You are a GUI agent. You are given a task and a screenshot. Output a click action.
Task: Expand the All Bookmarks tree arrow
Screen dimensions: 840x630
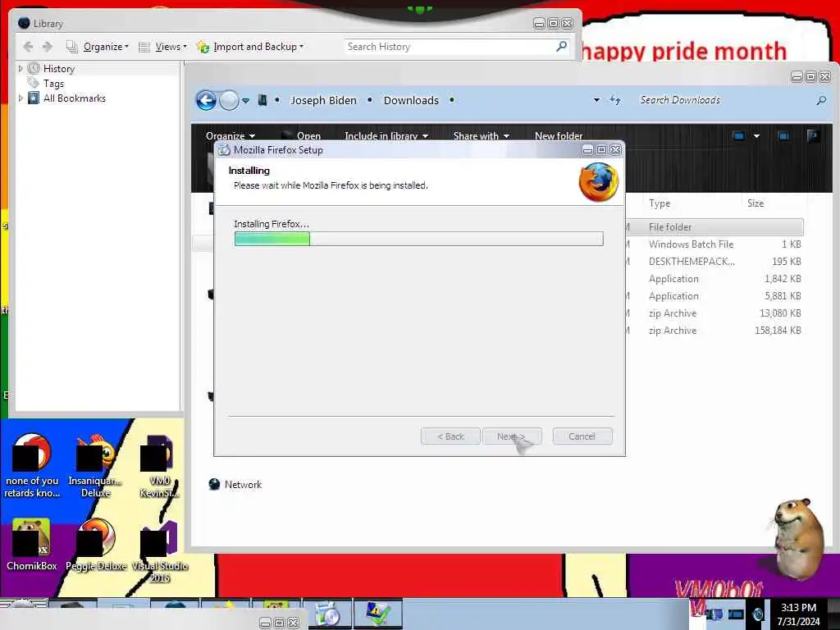pos(21,98)
